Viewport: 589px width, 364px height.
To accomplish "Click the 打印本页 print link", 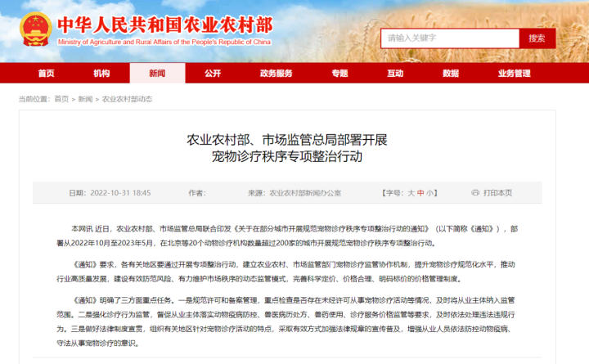I will [x=497, y=193].
